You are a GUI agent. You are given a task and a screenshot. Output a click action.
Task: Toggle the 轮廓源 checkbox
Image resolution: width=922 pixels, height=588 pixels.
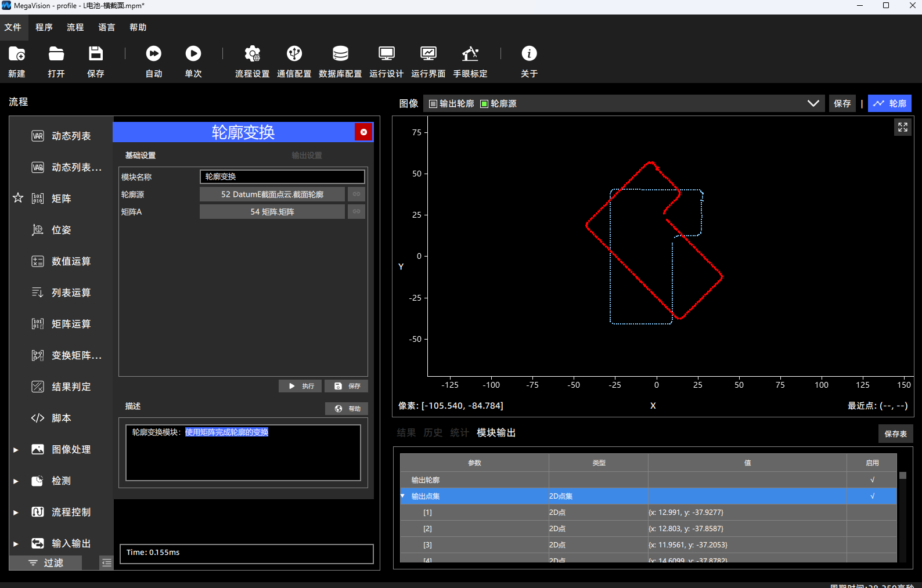point(484,104)
